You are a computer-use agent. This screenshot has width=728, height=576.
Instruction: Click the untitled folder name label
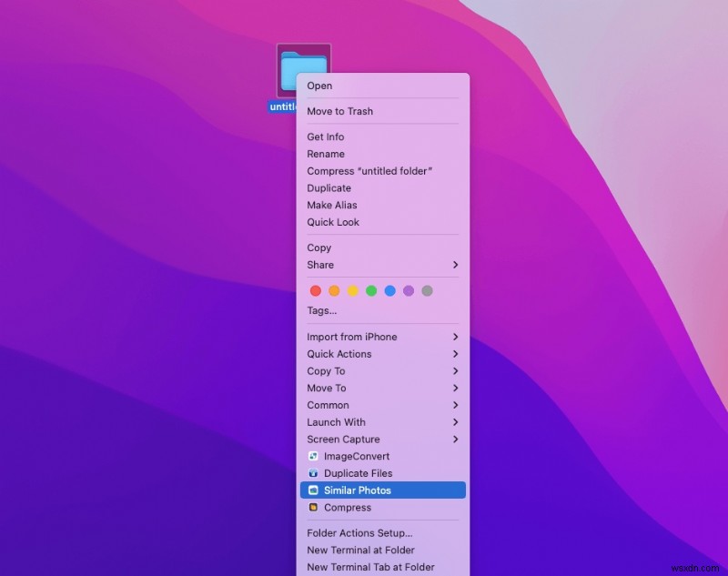click(283, 106)
